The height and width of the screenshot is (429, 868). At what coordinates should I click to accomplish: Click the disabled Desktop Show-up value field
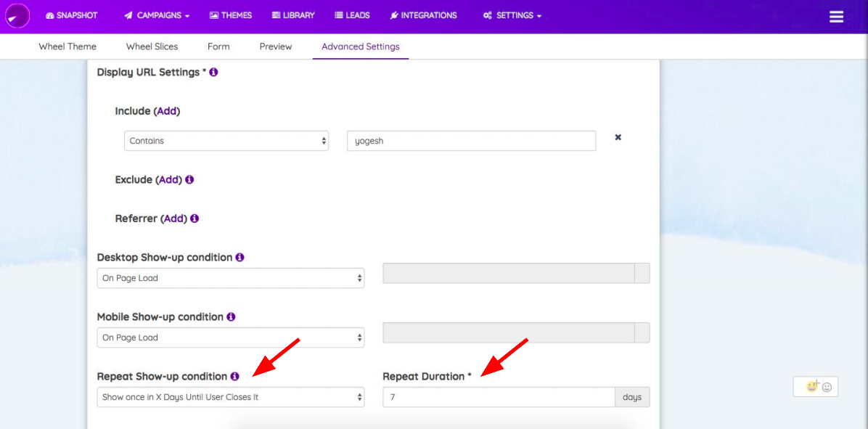(x=508, y=274)
